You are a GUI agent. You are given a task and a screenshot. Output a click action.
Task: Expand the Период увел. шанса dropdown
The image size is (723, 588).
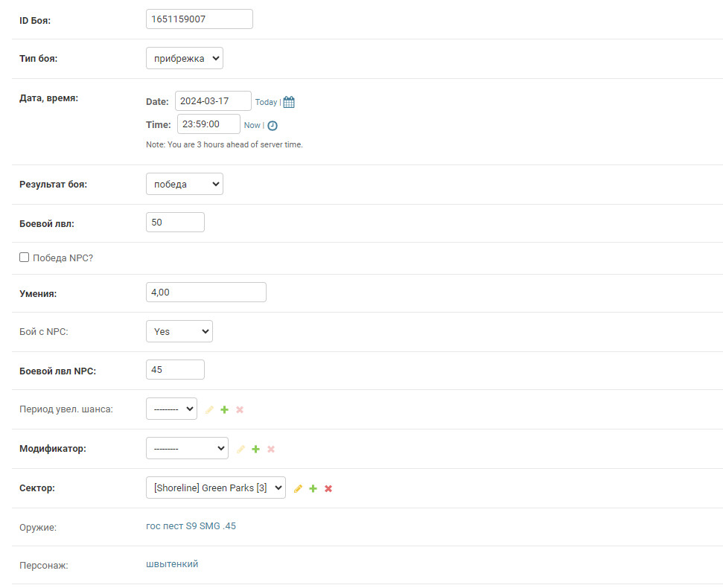[x=171, y=409]
